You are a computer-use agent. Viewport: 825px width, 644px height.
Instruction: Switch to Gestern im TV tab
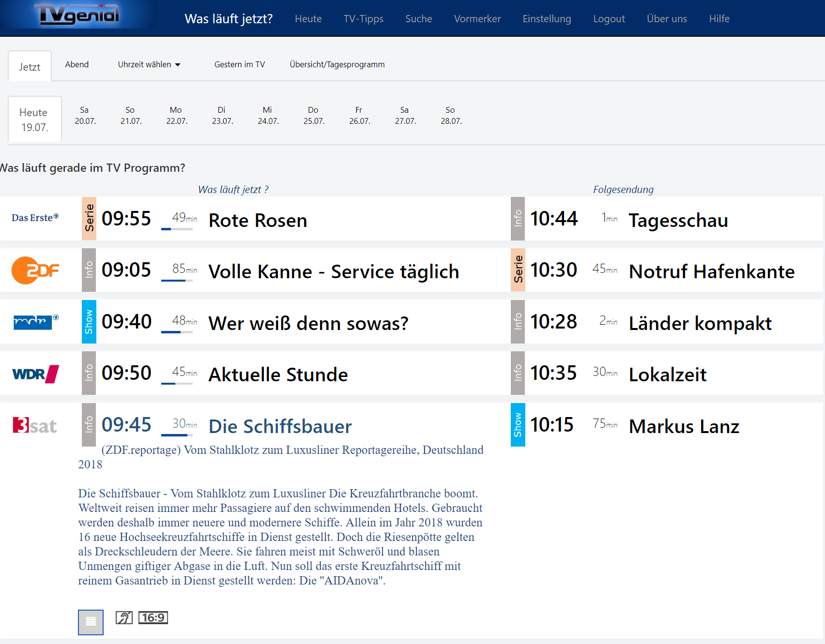pyautogui.click(x=240, y=64)
